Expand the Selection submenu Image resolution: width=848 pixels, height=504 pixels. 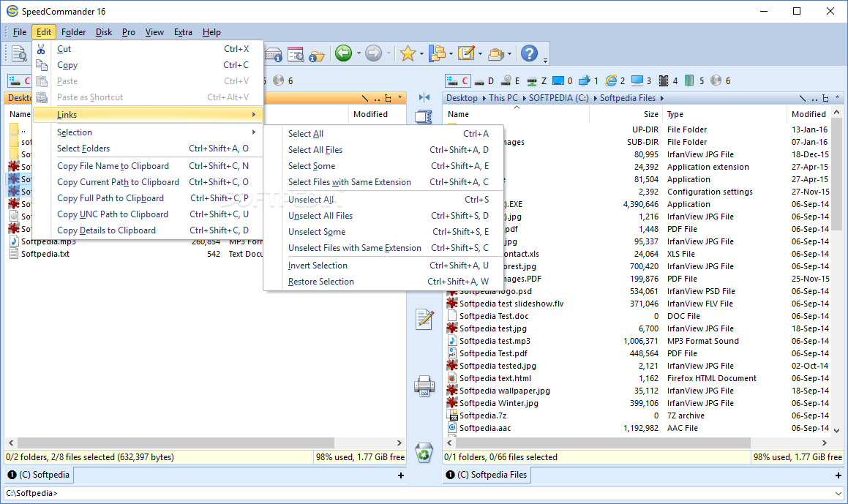pos(149,132)
